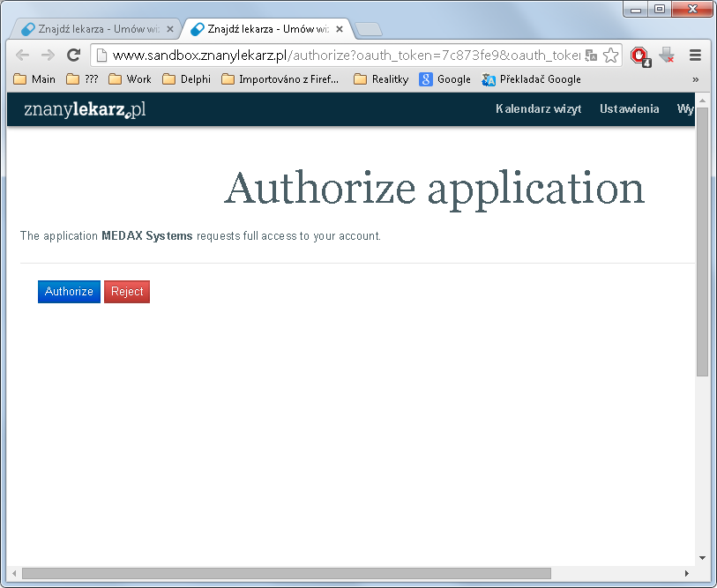Click the download extension icon with red x
717x588 pixels.
click(667, 56)
